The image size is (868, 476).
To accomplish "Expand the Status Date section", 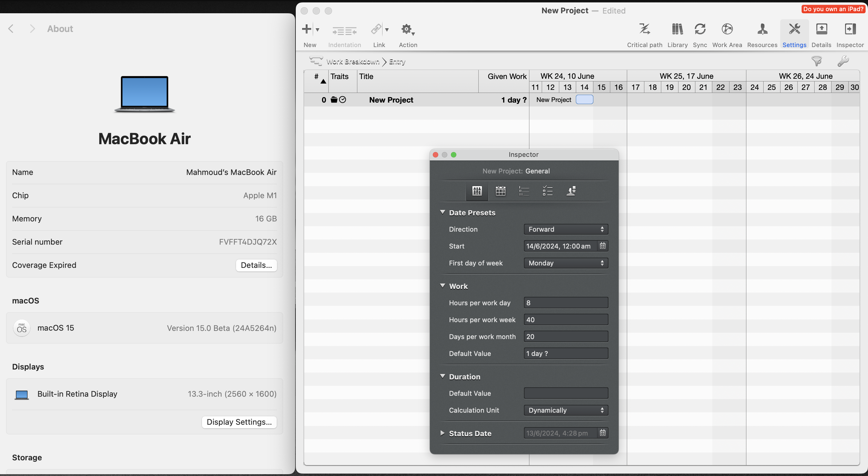I will click(x=442, y=433).
